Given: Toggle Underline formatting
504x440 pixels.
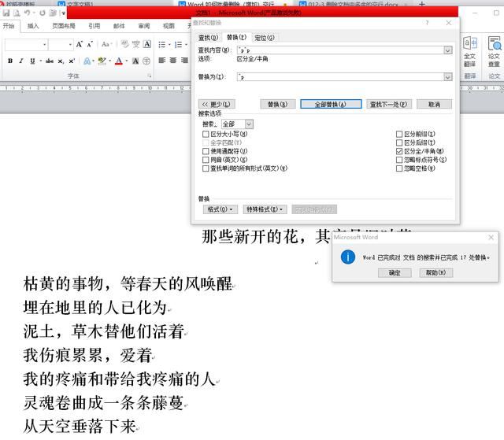Looking at the screenshot, I should pos(32,61).
